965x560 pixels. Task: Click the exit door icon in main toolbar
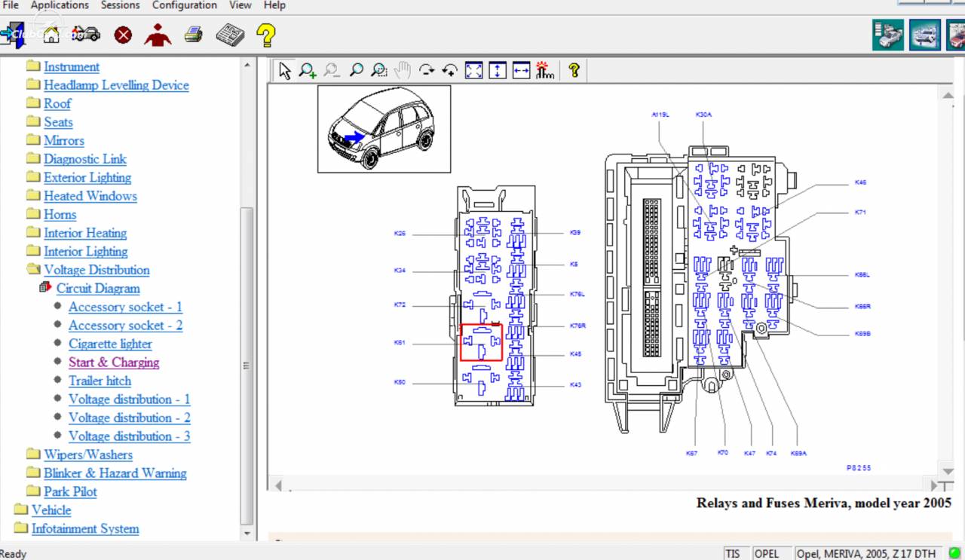[12, 34]
